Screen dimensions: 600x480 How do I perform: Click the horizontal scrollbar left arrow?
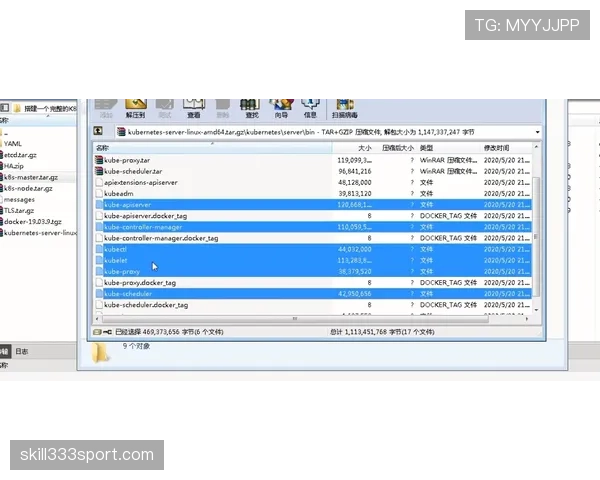97,318
